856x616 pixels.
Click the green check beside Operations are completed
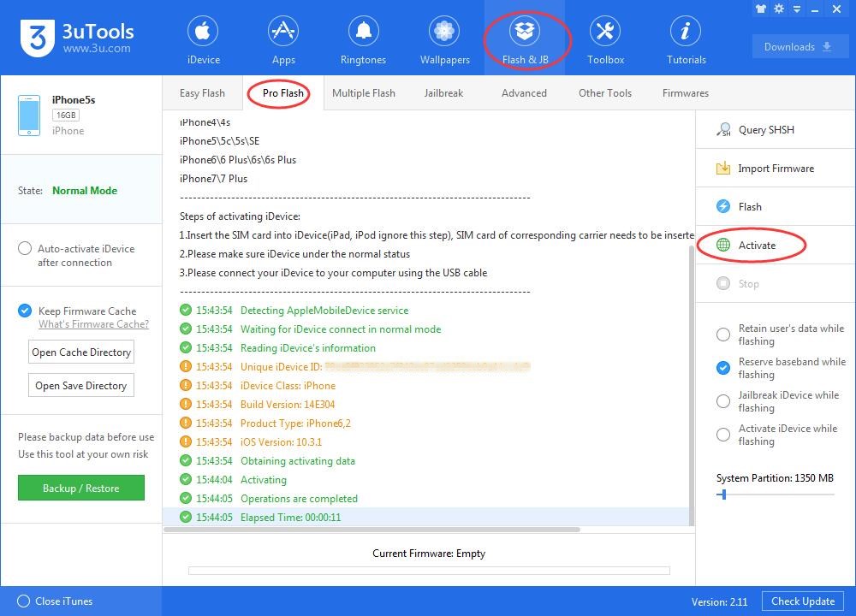pyautogui.click(x=186, y=498)
